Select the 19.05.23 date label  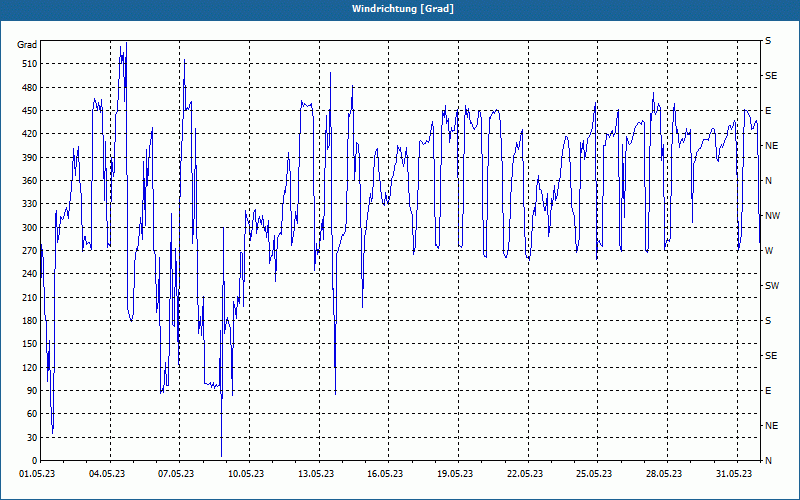pyautogui.click(x=455, y=474)
